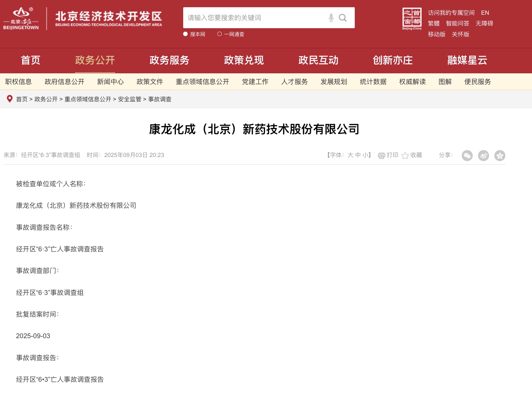Click the date 2025-09-03 in the article

pyautogui.click(x=33, y=336)
